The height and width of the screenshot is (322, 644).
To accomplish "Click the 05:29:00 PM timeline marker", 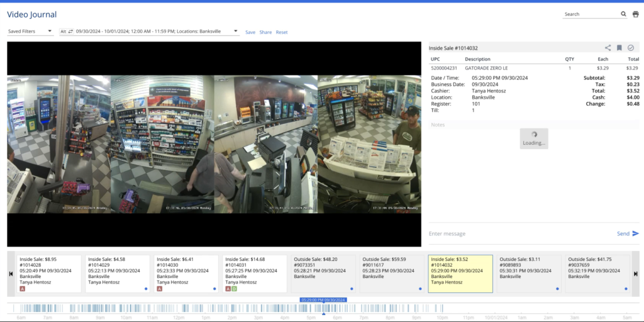I will (x=323, y=300).
